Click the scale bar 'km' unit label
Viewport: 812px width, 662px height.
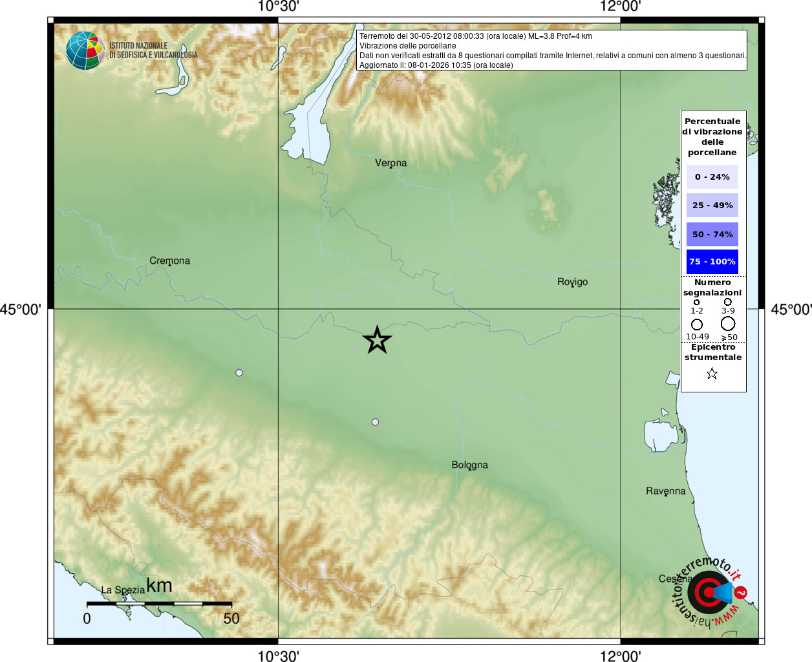pyautogui.click(x=159, y=585)
